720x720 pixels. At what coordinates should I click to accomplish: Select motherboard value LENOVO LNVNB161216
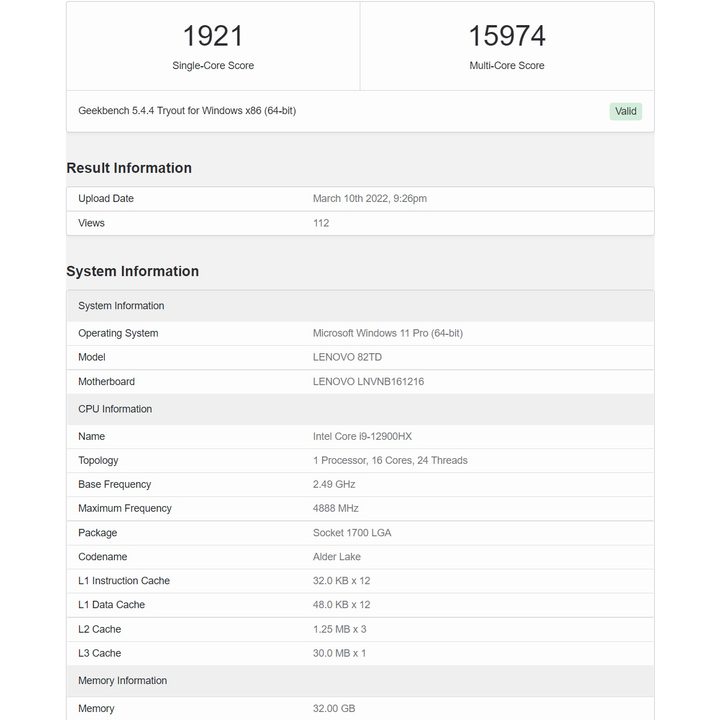tap(368, 382)
